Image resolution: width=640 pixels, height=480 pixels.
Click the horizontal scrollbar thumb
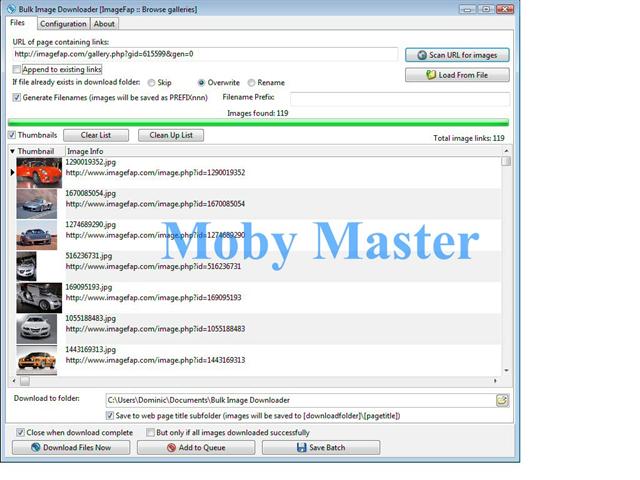pos(25,381)
